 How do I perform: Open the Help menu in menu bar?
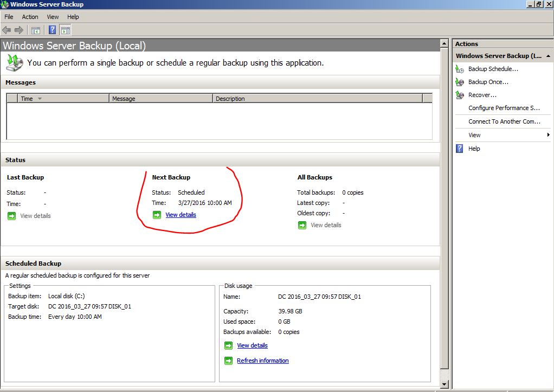pyautogui.click(x=73, y=17)
